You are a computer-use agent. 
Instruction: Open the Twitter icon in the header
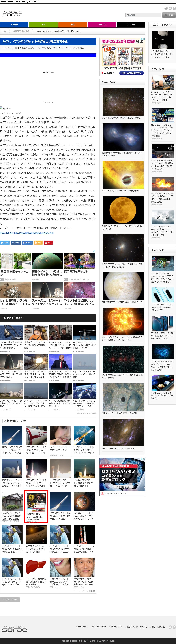click(170, 8)
